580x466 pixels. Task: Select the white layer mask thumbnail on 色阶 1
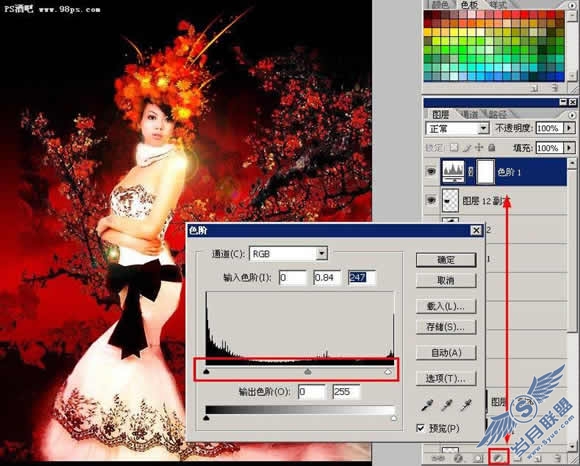point(485,172)
